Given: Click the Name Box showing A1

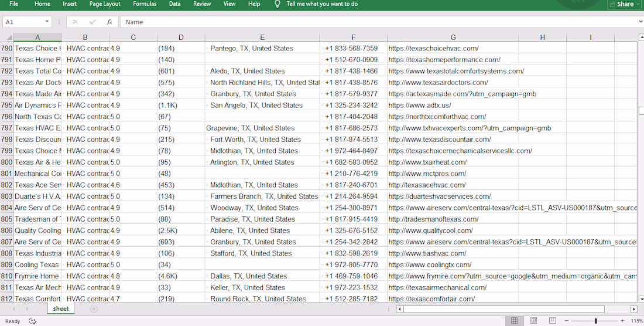Looking at the screenshot, I should 23,22.
